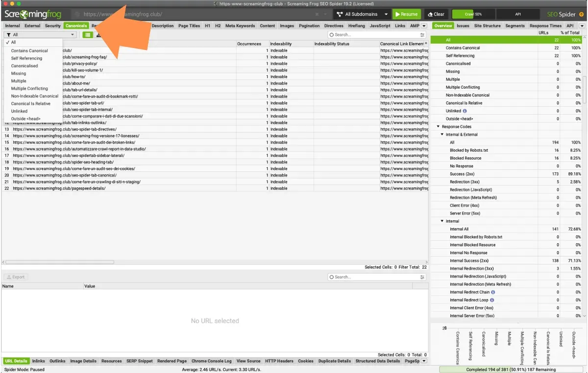Open search filter options in top table
This screenshot has height=373, width=588.
pos(422,35)
